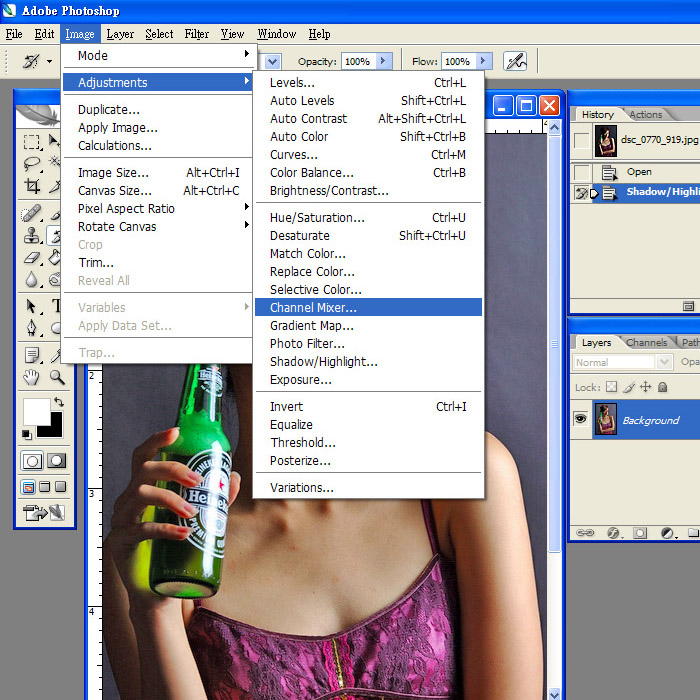Click the airbrush icon in options bar
The image size is (700, 700).
515,61
